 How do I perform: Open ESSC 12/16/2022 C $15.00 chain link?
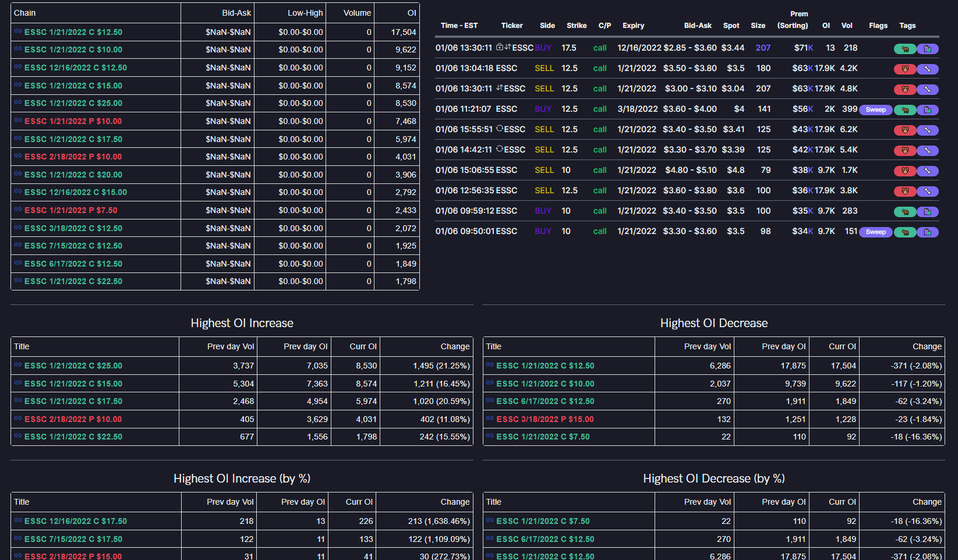coord(76,192)
